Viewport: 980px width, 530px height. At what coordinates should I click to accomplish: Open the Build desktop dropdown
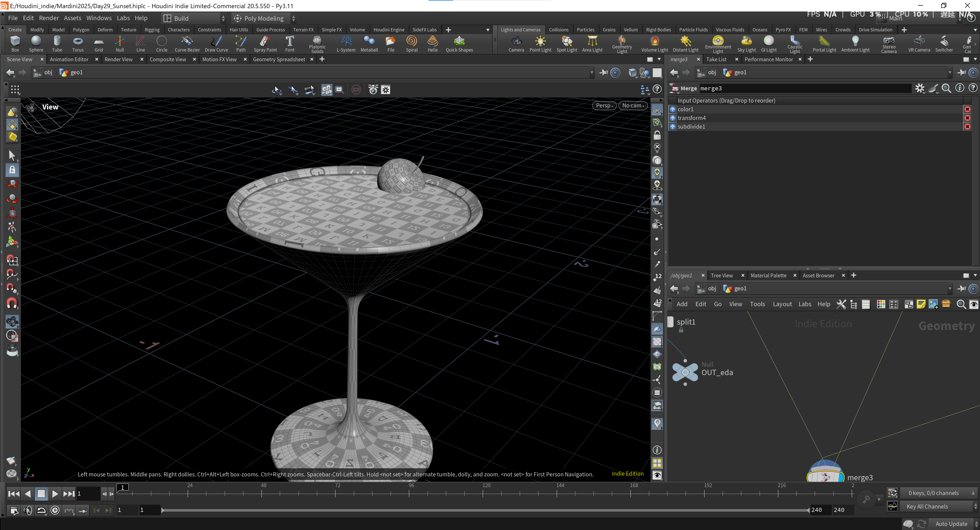coord(194,18)
